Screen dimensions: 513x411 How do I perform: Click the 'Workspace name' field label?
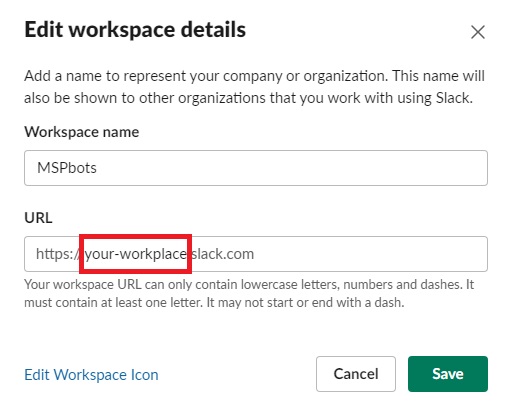pyautogui.click(x=82, y=132)
